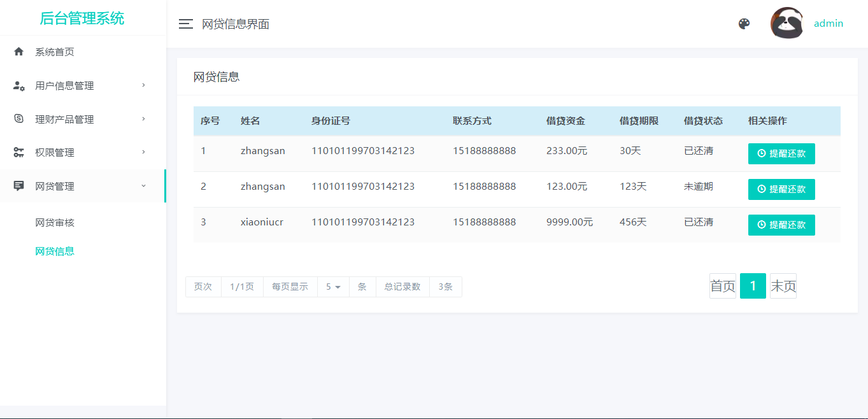Click 提醒还款 for xiaoniucr's loan

point(781,225)
